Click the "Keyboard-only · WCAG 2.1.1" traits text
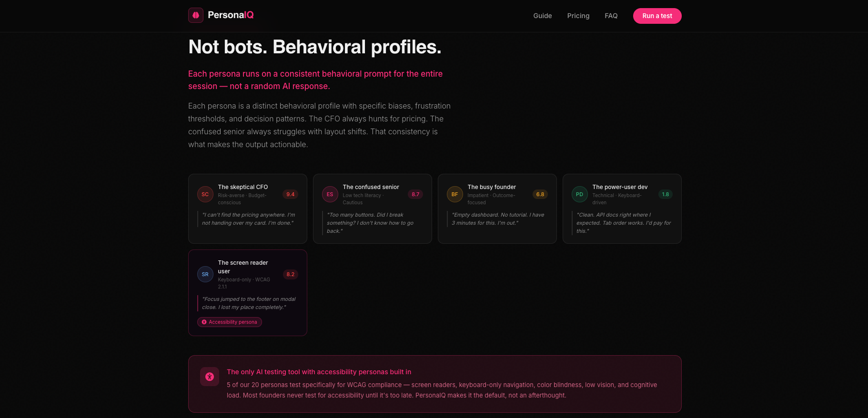Image resolution: width=868 pixels, height=418 pixels. pos(244,283)
